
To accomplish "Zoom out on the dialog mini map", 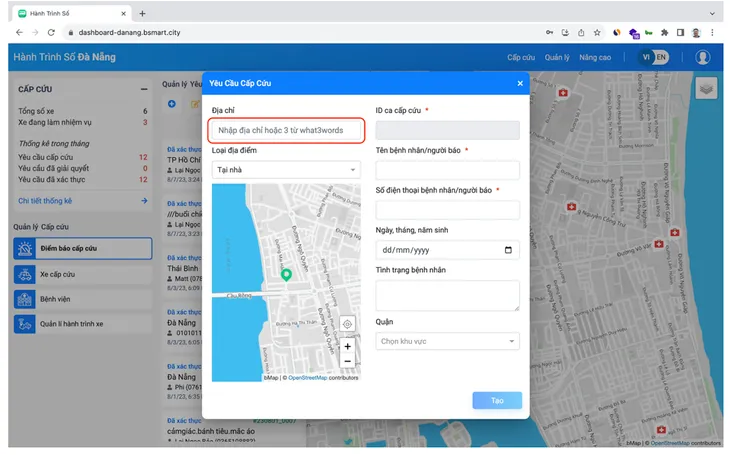I will coord(347,361).
